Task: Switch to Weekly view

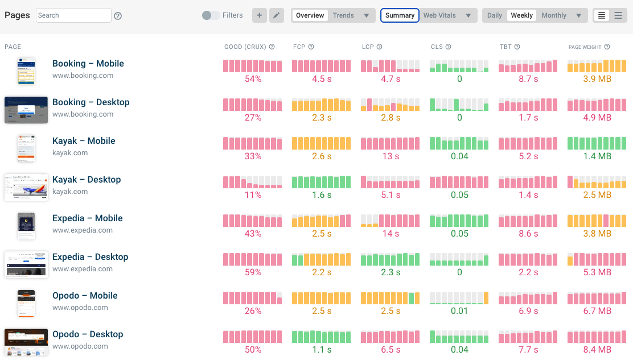Action: [x=521, y=15]
